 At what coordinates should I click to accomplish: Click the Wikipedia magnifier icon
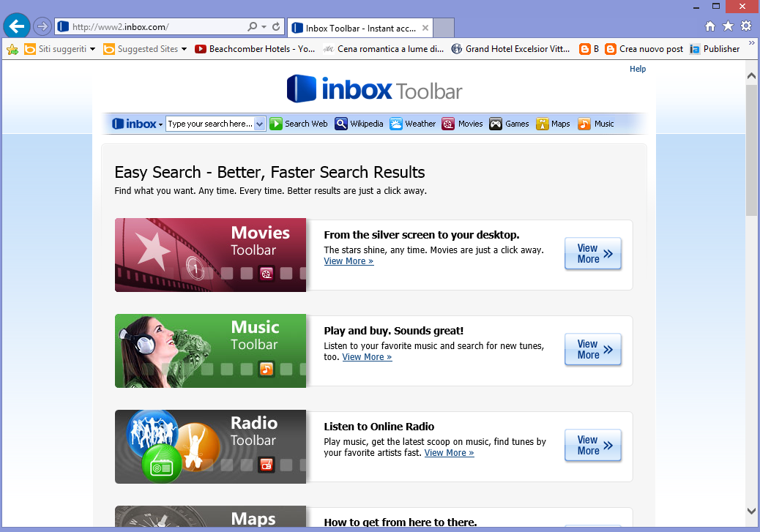(x=341, y=124)
